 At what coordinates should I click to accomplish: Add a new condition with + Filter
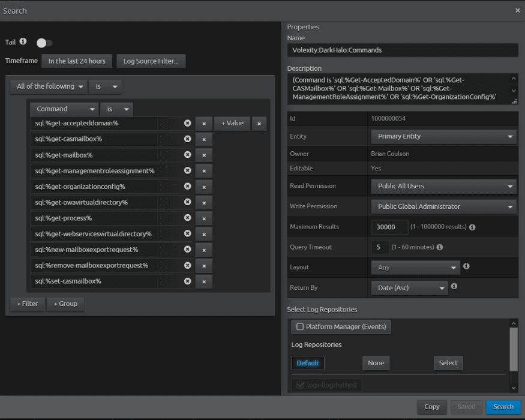pos(27,304)
